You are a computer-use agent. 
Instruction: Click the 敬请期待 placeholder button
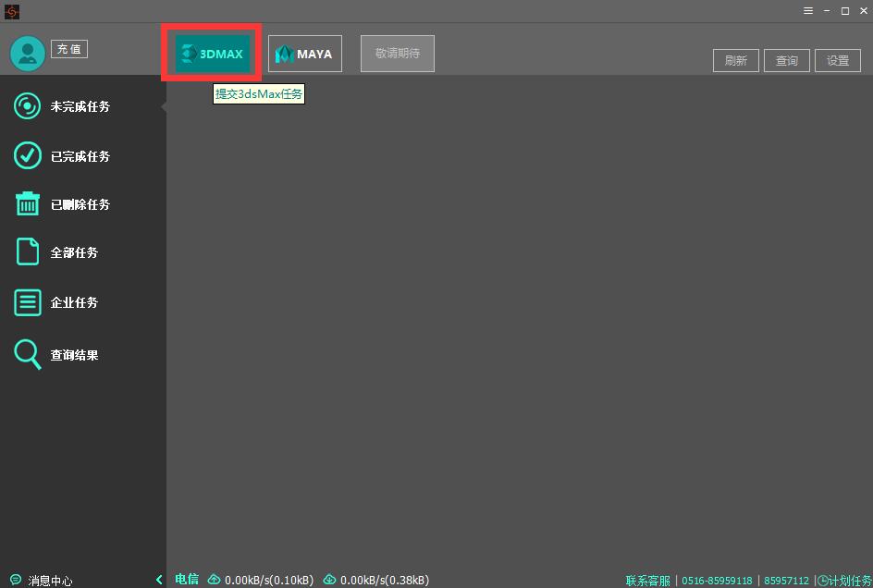click(x=398, y=54)
